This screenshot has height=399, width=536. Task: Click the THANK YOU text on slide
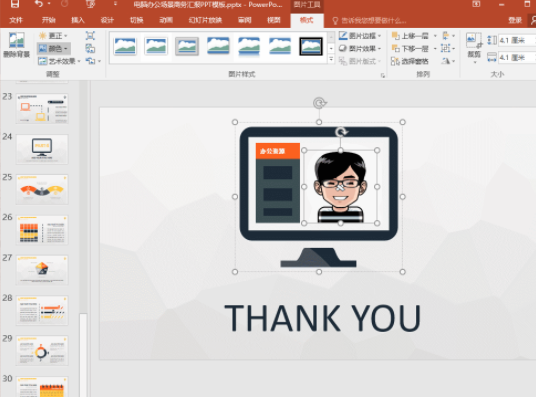(322, 318)
